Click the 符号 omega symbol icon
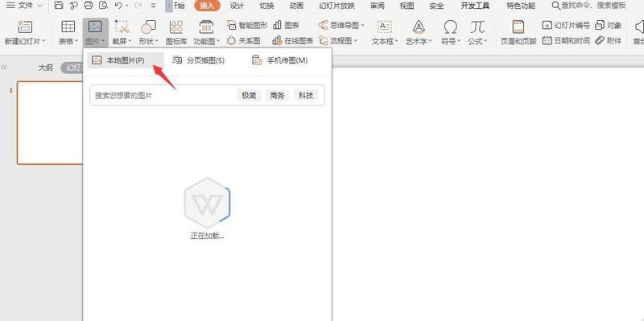Viewport: 644px width, 321px height. [x=451, y=27]
